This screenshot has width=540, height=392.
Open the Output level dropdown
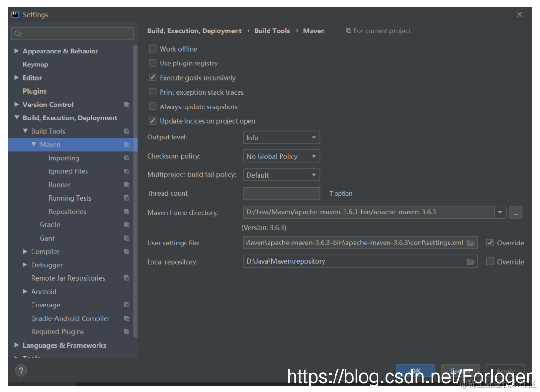coord(281,138)
